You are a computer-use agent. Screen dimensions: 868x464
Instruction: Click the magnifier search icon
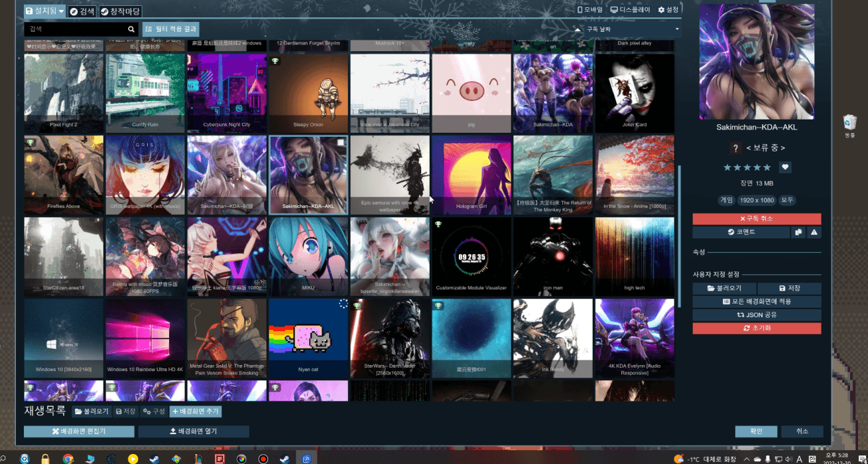(x=131, y=29)
